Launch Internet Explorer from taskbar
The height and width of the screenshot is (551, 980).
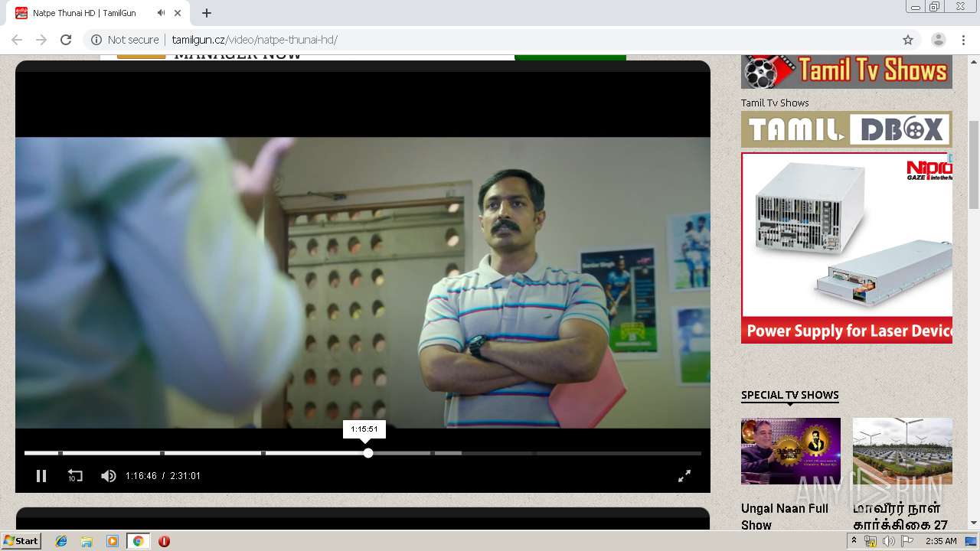click(61, 541)
